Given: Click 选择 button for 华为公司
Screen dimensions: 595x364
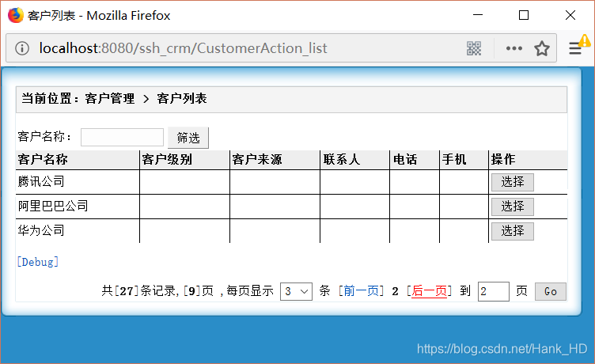Looking at the screenshot, I should (x=512, y=231).
